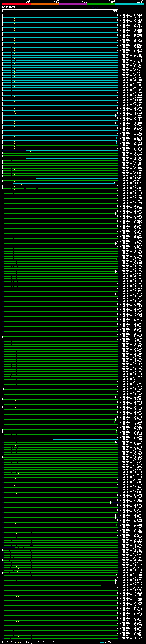Click the green ~80% identity color bar
The width and height of the screenshot is (146, 644).
pyautogui.click(x=101, y=4)
